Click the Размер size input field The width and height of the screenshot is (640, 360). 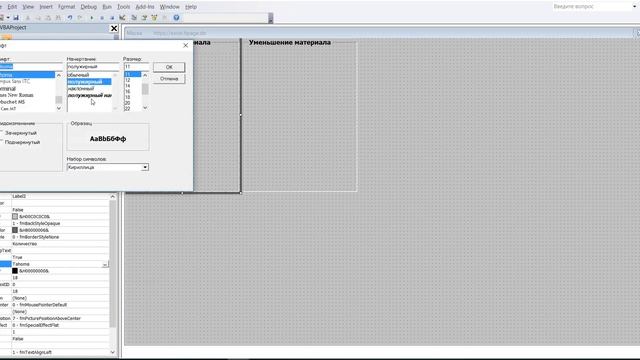(x=137, y=67)
